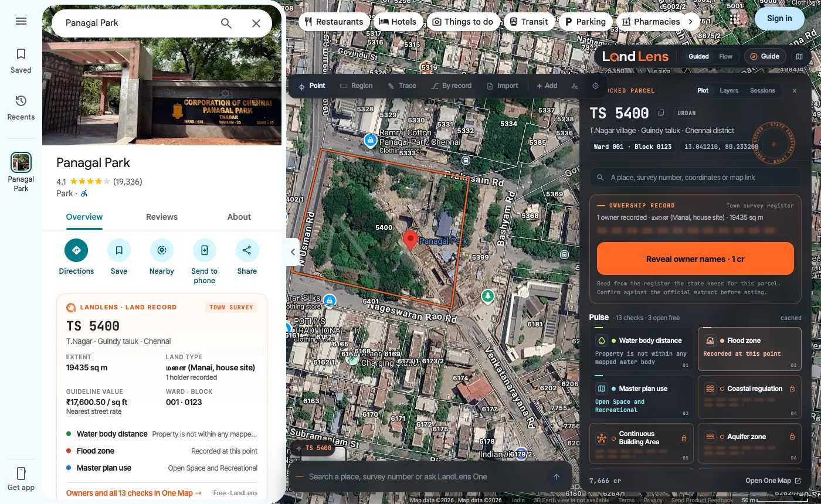The image size is (821, 504).
Task: Open the Reviews tab
Action: 162,217
